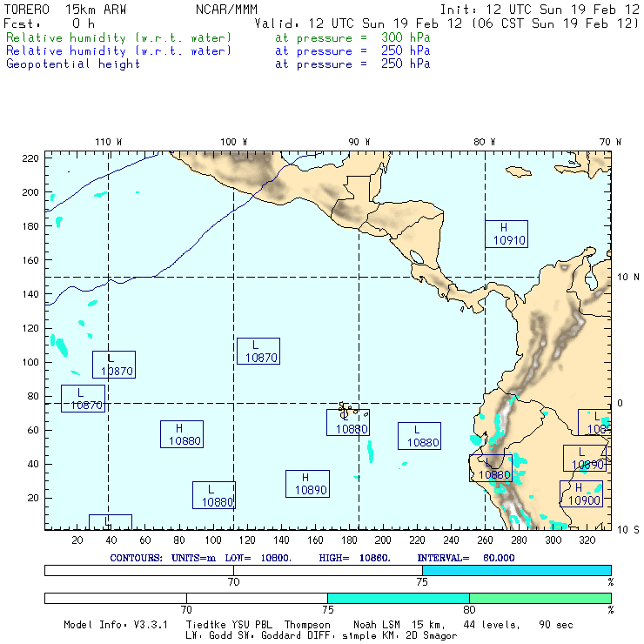Click the '44 levels,' text
The height and width of the screenshot is (644, 644).
coord(492,625)
